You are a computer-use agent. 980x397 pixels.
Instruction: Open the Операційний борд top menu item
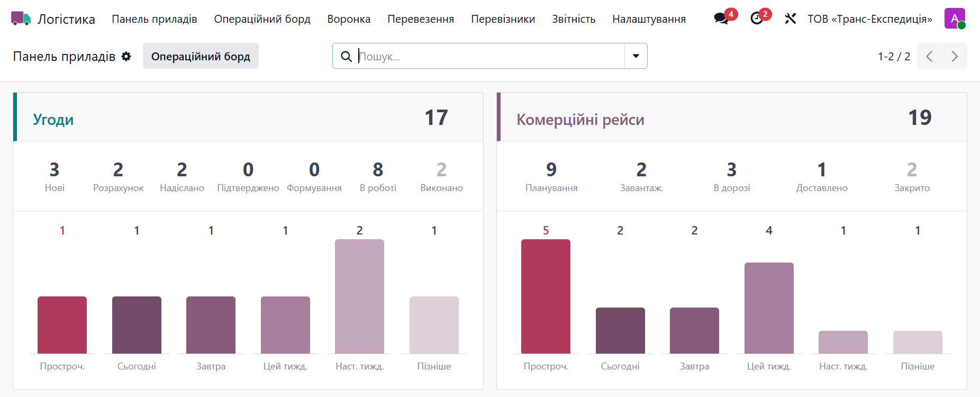coord(262,19)
